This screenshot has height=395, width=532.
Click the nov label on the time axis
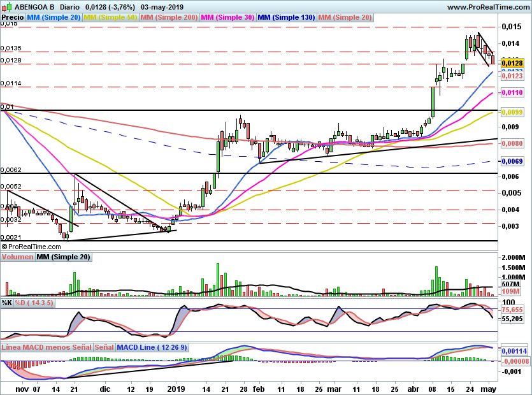(x=22, y=389)
